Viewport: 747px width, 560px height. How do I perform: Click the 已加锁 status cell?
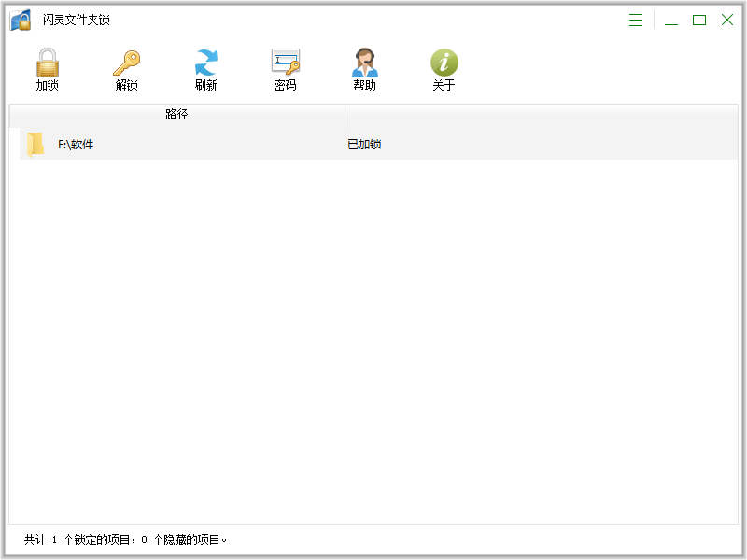pos(364,145)
